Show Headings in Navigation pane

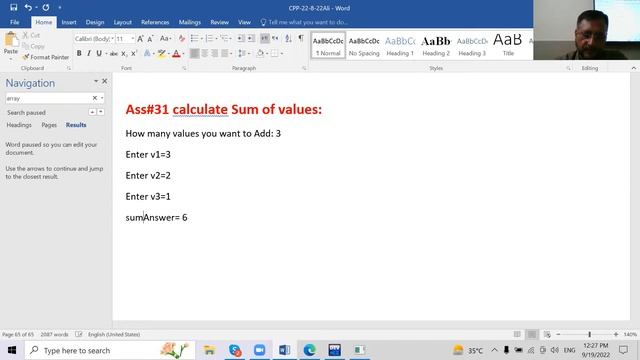coord(19,125)
